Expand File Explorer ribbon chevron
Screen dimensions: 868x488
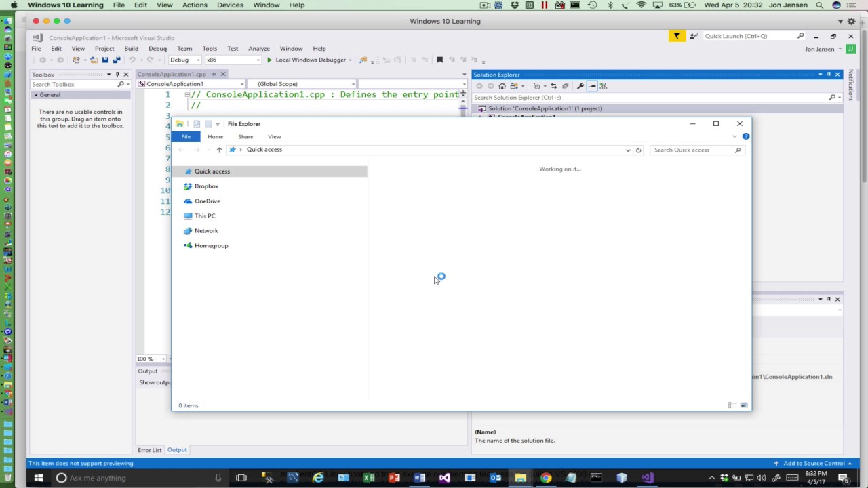(734, 136)
